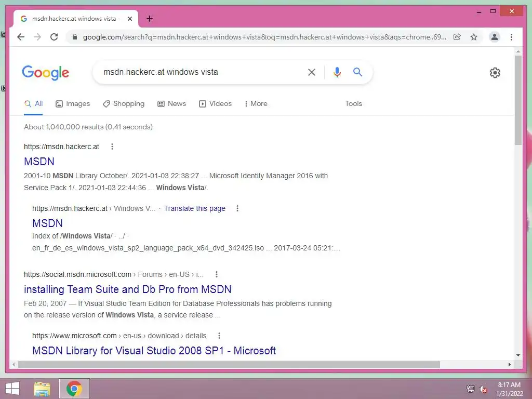Open File Explorer from the taskbar
The width and height of the screenshot is (532, 399).
[42, 389]
